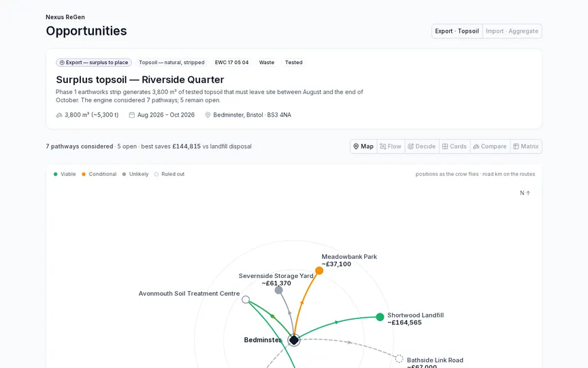588x368 pixels.
Task: Click the Opportunities page title
Action: tap(86, 31)
